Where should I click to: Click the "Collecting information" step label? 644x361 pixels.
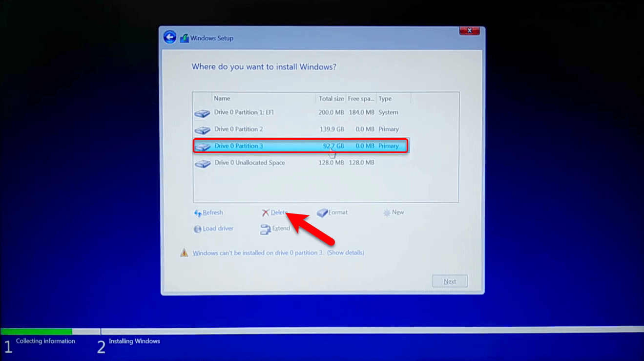click(45, 341)
